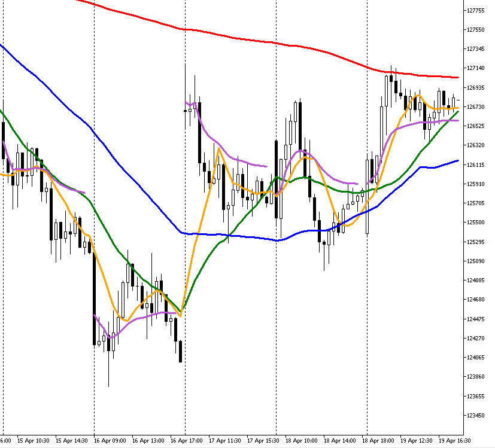Click the 123860 price label
Screen dimensions: 495x448
475,377
